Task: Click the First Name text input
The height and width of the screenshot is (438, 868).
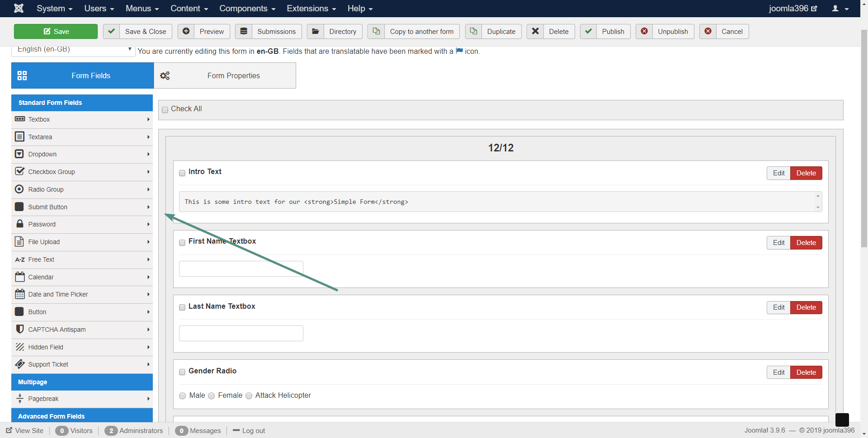Action: pyautogui.click(x=241, y=268)
